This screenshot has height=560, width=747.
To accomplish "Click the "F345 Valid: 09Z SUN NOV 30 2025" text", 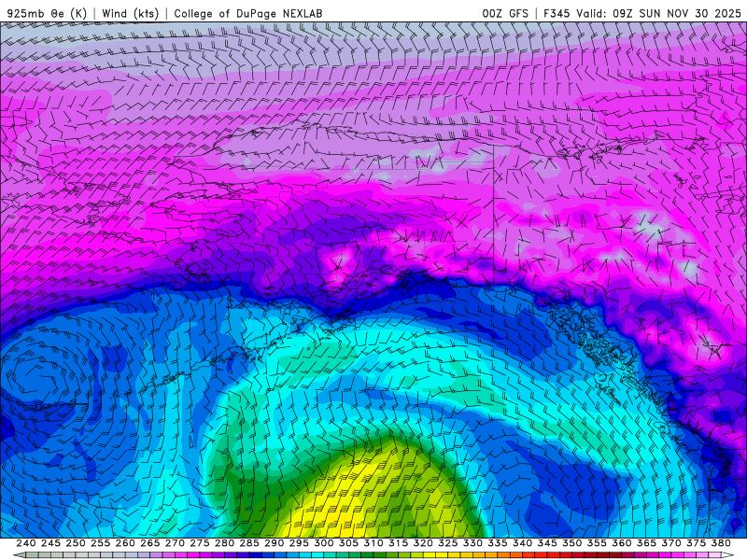I will pos(642,13).
